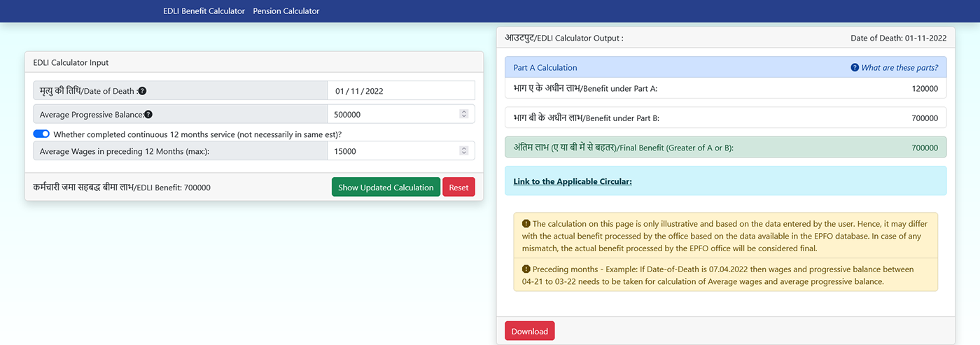Click the EDLI Calculator Output header text
Screen dimensions: 980x345
click(x=564, y=38)
